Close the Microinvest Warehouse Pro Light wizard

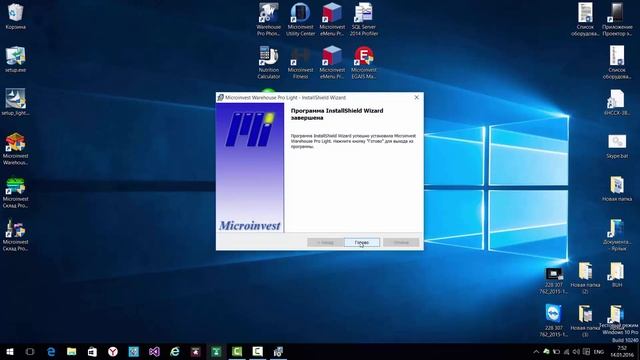(x=416, y=97)
